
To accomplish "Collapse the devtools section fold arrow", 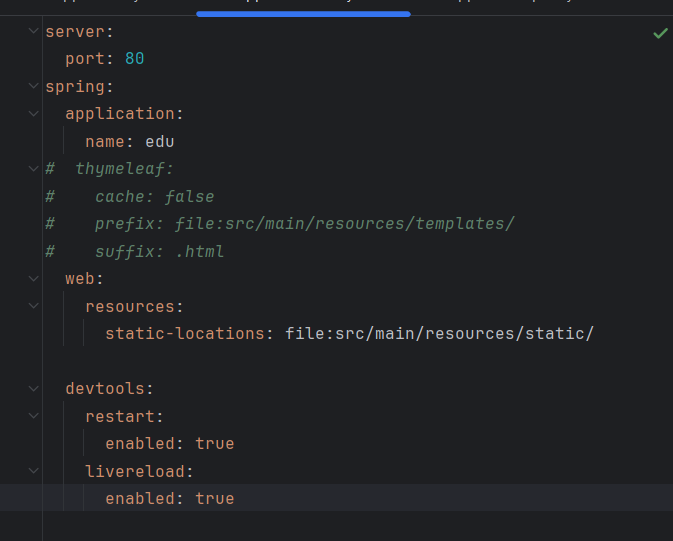I will pyautogui.click(x=35, y=388).
